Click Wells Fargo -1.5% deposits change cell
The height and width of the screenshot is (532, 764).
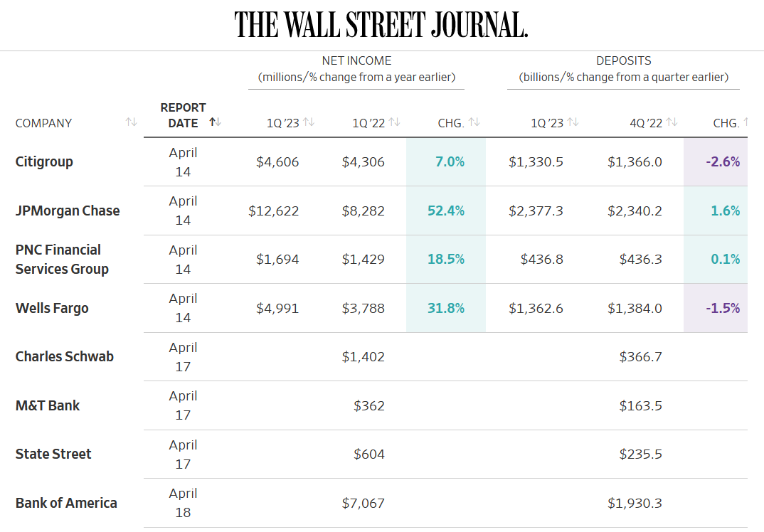(716, 308)
